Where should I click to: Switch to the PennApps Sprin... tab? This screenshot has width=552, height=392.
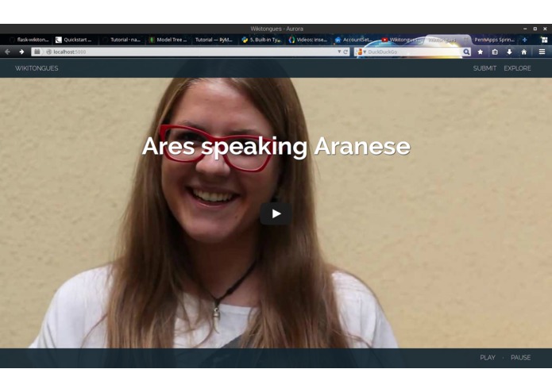pos(494,40)
